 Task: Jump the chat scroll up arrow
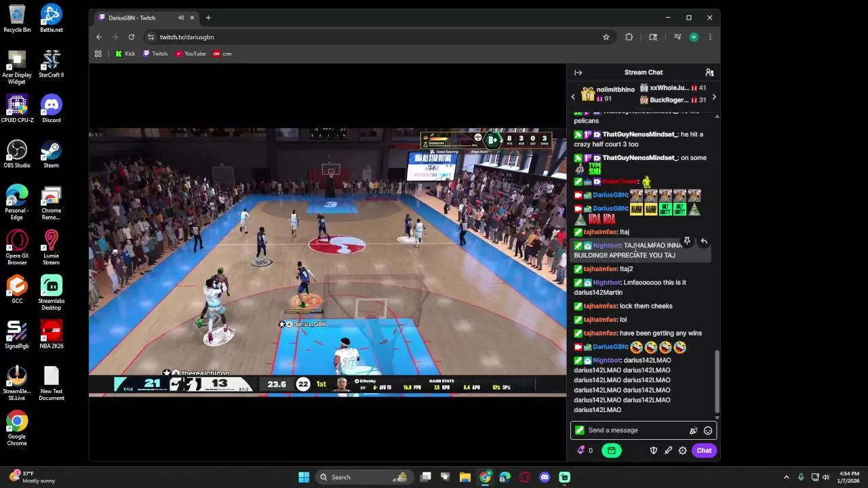coord(717,117)
